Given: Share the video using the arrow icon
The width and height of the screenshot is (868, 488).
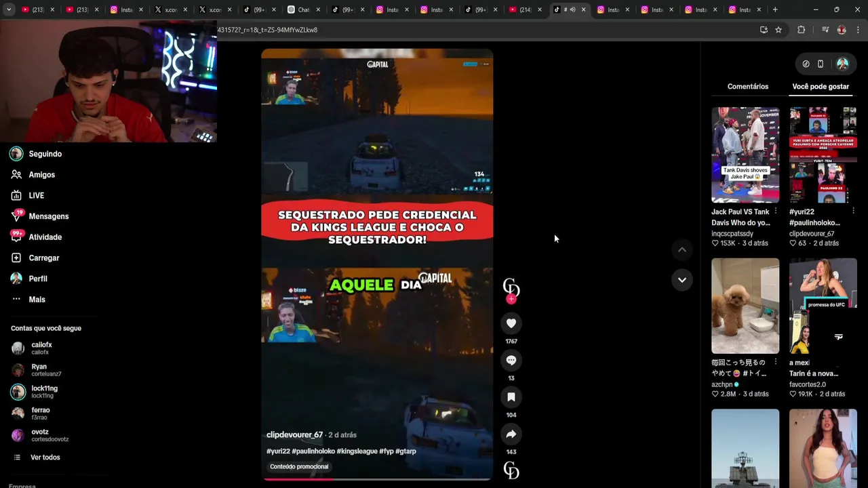Looking at the screenshot, I should click(511, 434).
